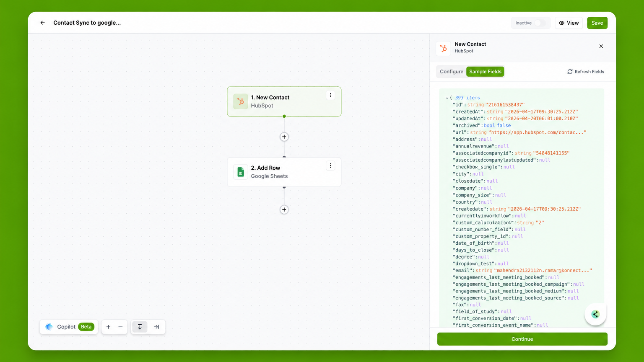Click the "createdate" field row
The image size is (644, 362).
click(517, 209)
